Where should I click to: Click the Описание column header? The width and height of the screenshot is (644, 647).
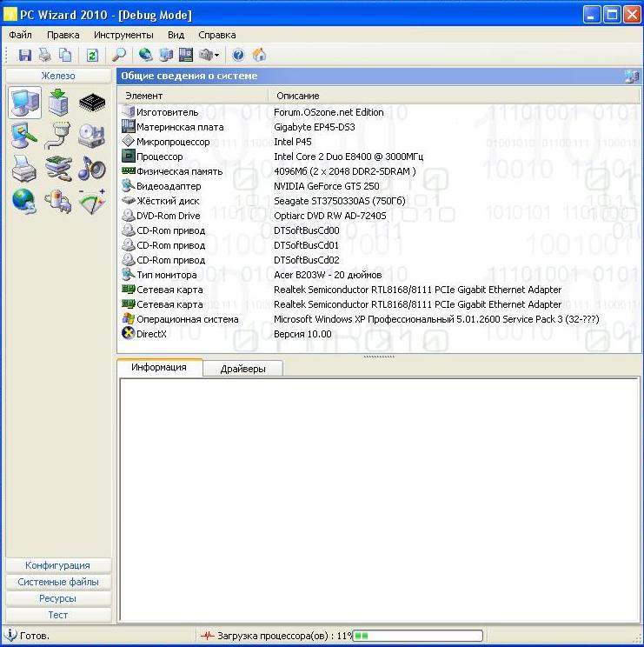click(x=298, y=96)
